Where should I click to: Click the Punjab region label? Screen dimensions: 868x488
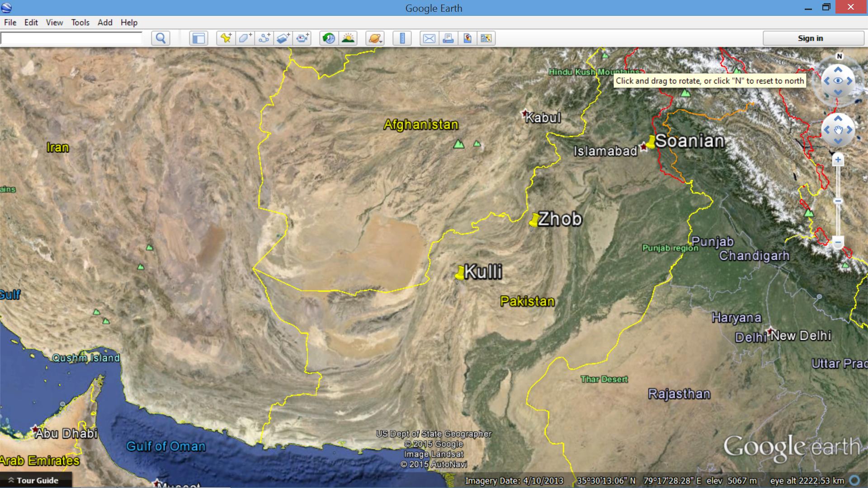(670, 248)
